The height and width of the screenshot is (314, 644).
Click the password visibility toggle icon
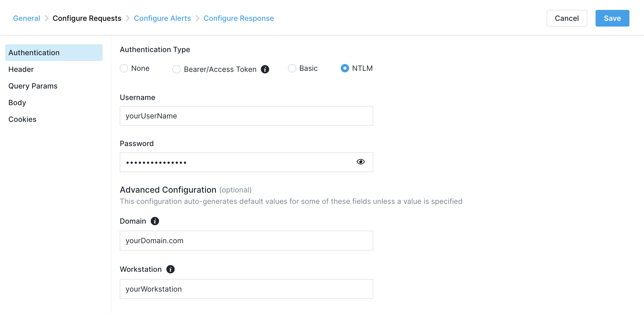coord(361,162)
